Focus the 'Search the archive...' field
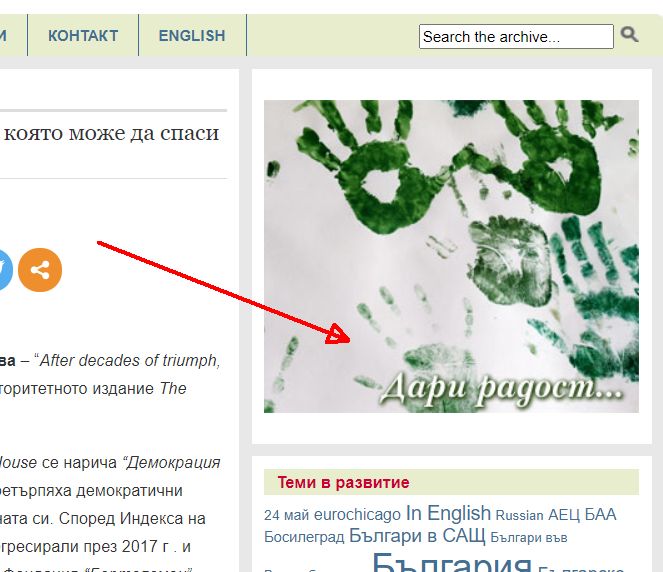This screenshot has height=572, width=663. tap(515, 37)
